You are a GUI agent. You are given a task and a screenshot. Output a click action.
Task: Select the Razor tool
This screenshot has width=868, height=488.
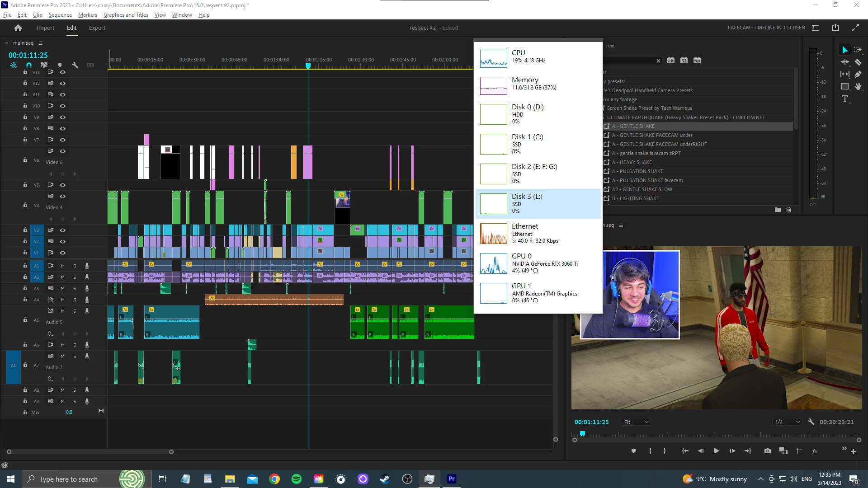[858, 62]
